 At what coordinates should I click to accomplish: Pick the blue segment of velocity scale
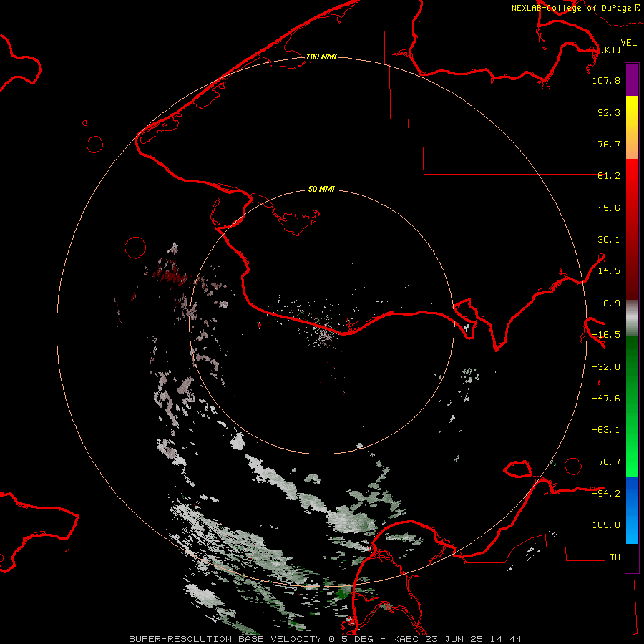(632, 510)
